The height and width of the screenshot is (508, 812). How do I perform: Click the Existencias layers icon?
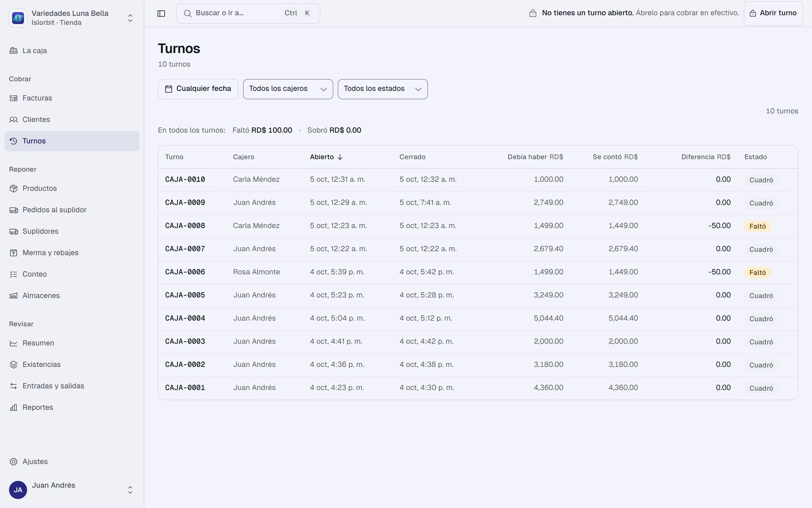pyautogui.click(x=14, y=365)
